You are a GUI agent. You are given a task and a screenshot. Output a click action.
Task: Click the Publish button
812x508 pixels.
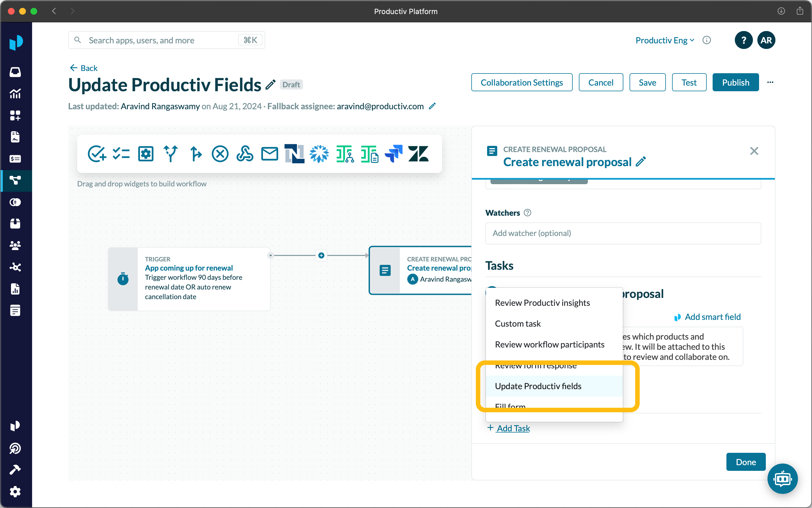[x=735, y=82]
